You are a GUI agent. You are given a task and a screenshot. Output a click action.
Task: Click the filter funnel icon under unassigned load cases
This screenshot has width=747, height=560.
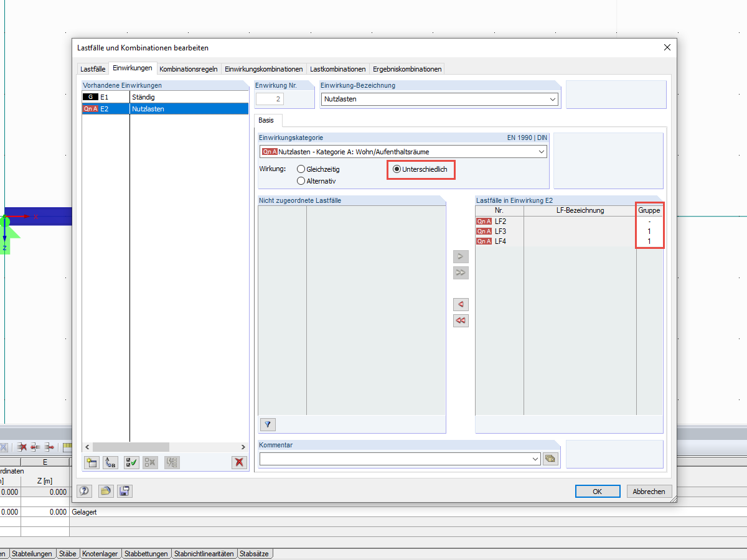(268, 424)
